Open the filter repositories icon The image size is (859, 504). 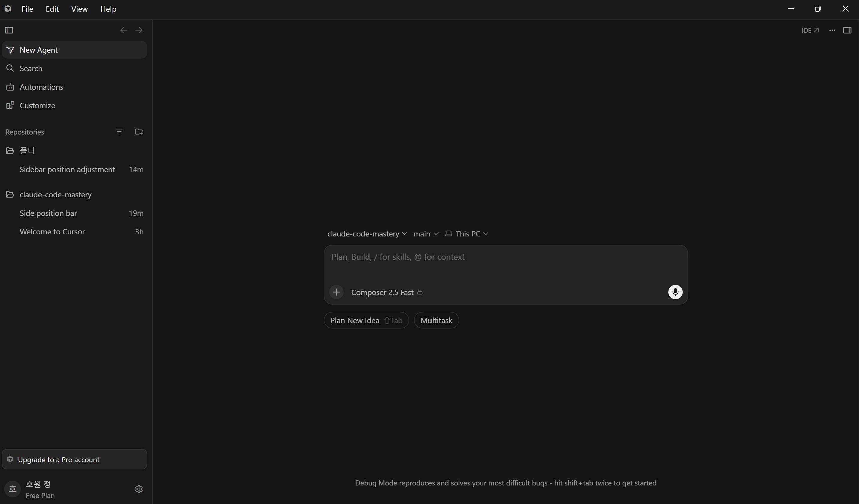[119, 132]
